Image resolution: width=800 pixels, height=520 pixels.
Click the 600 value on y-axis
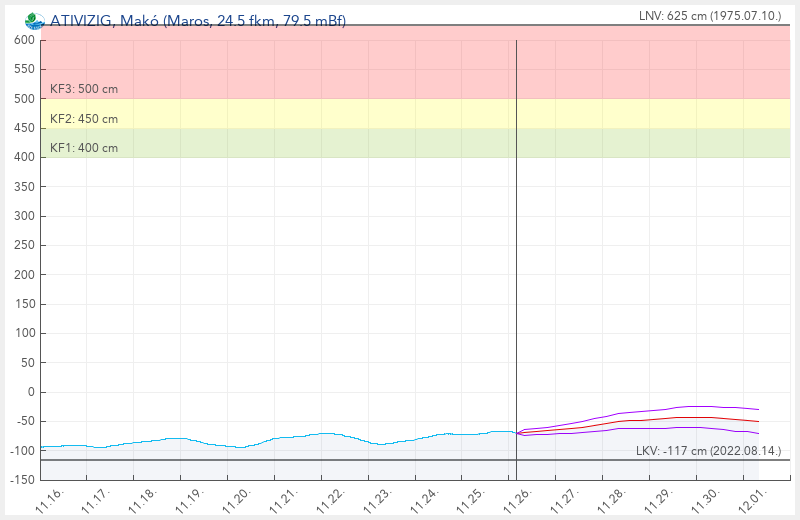pos(24,40)
